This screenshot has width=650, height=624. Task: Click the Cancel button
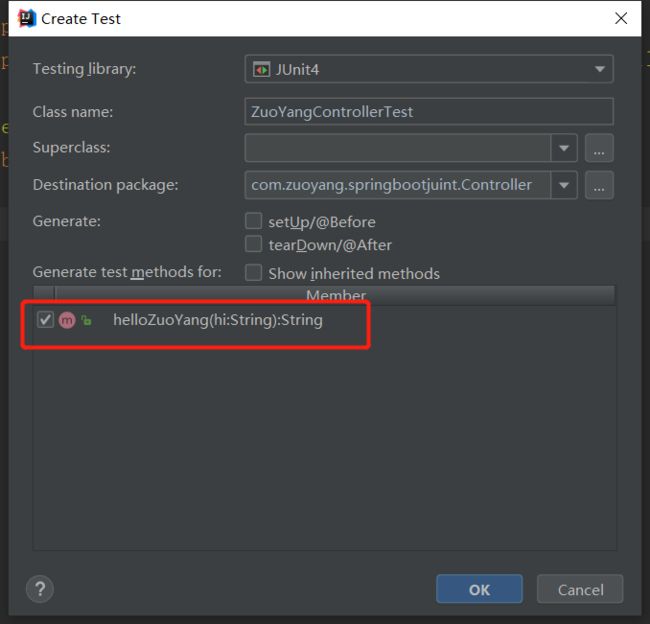click(x=580, y=589)
